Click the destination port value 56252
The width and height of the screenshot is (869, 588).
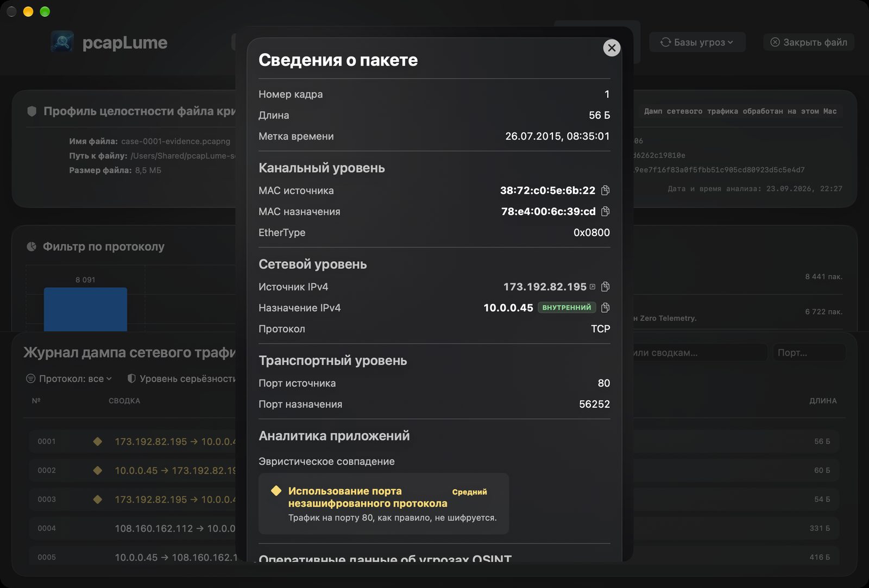coord(594,404)
